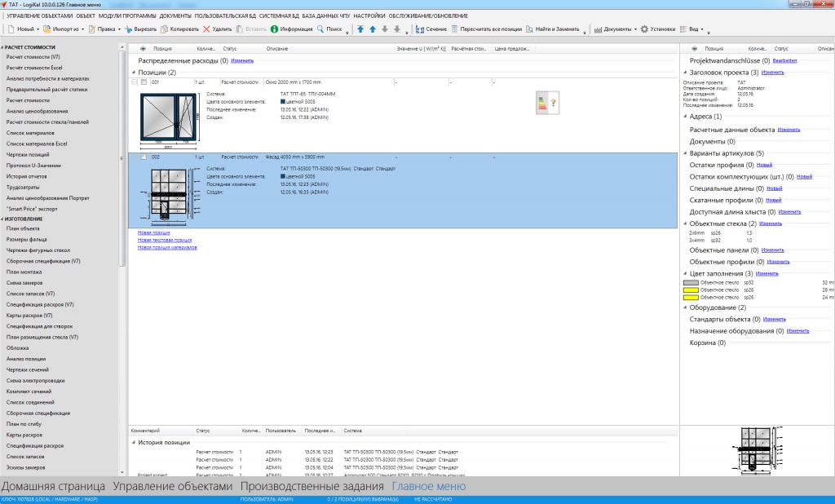Select Протокол U-Значения in sidebar
Viewport: 835px width, 504px height.
pyautogui.click(x=33, y=166)
